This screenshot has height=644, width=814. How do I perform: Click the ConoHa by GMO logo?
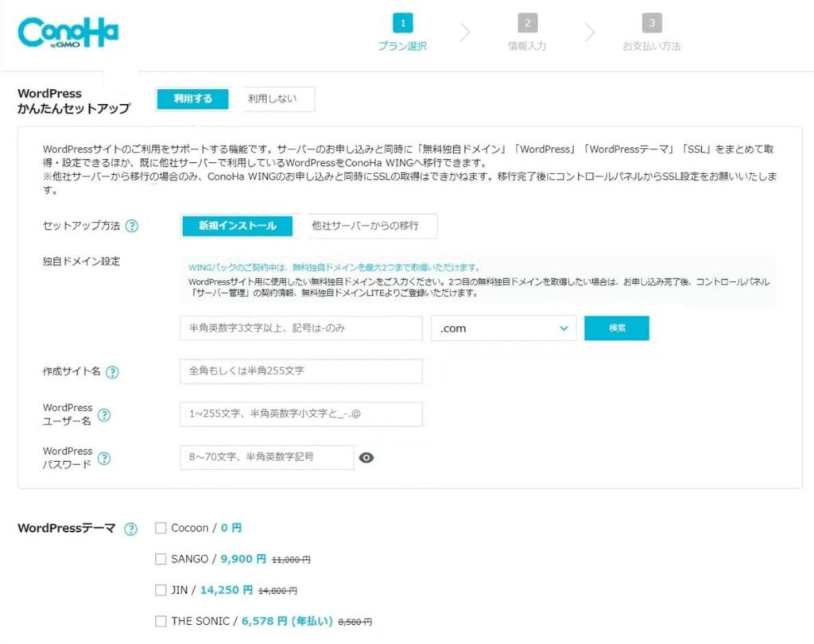pos(68,32)
